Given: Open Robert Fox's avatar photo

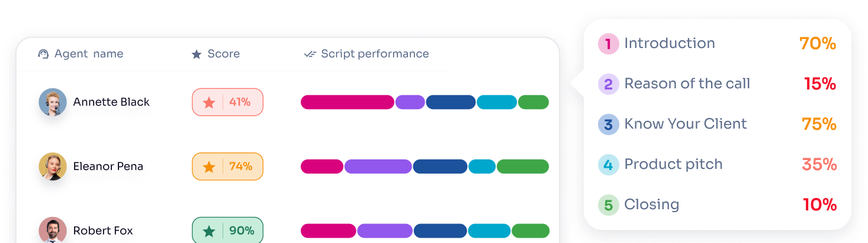Looking at the screenshot, I should (53, 230).
